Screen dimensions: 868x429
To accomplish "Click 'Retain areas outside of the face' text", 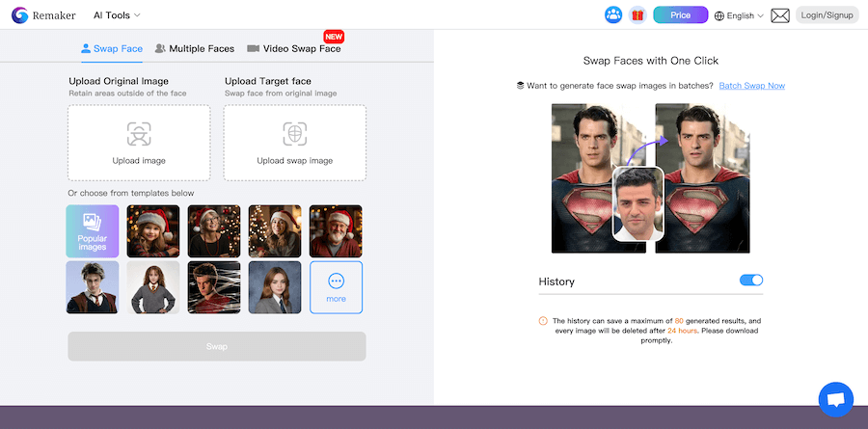I will click(127, 94).
